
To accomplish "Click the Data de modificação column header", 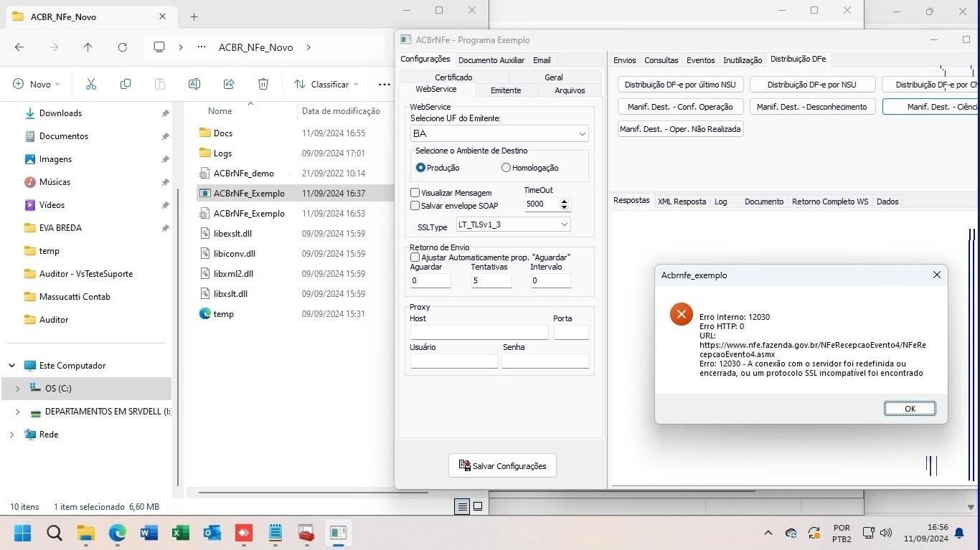I will tap(341, 111).
